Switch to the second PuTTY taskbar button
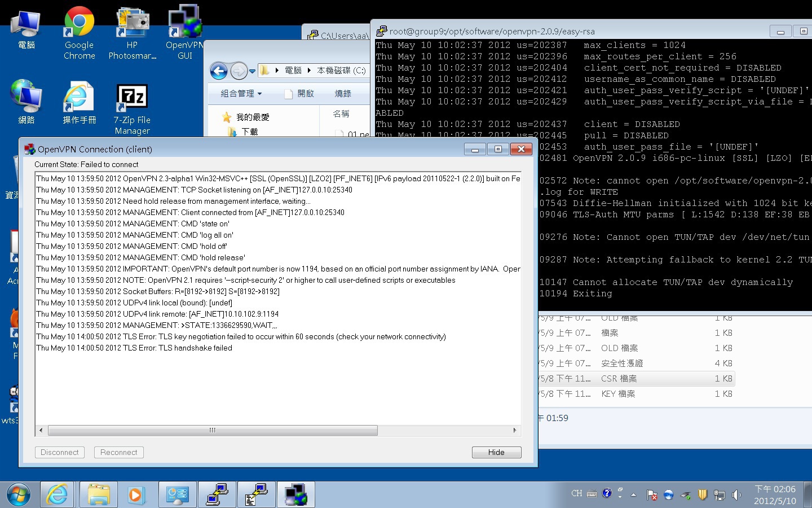812x508 pixels. pos(257,495)
